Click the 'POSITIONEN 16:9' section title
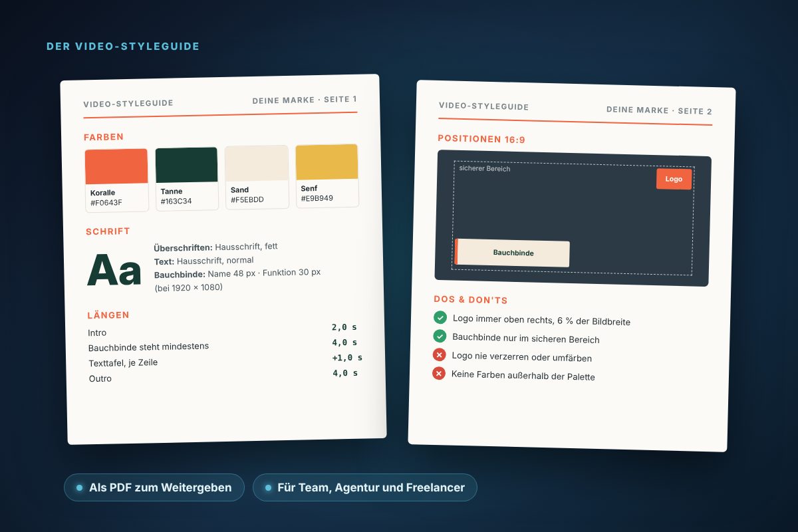798x532 pixels. pyautogui.click(x=481, y=139)
